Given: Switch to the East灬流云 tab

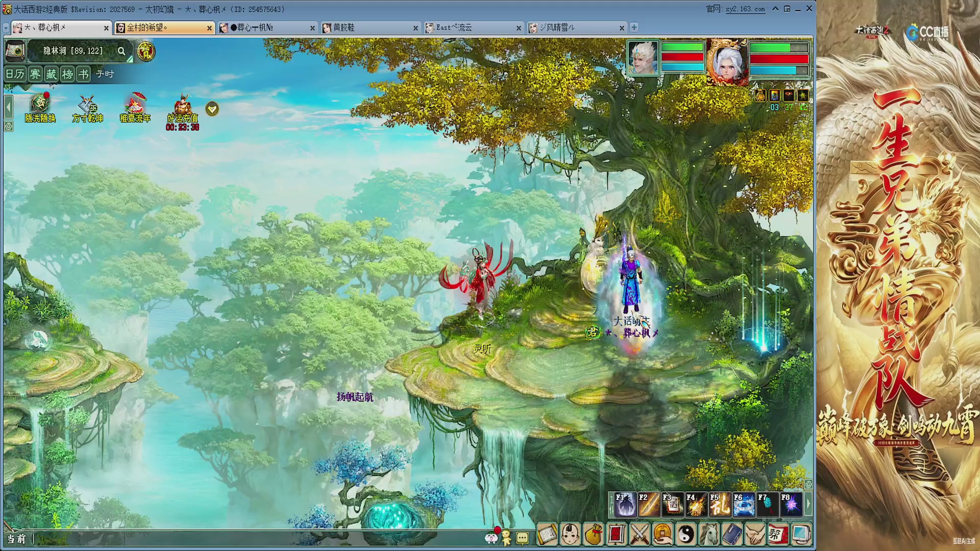Looking at the screenshot, I should 473,28.
